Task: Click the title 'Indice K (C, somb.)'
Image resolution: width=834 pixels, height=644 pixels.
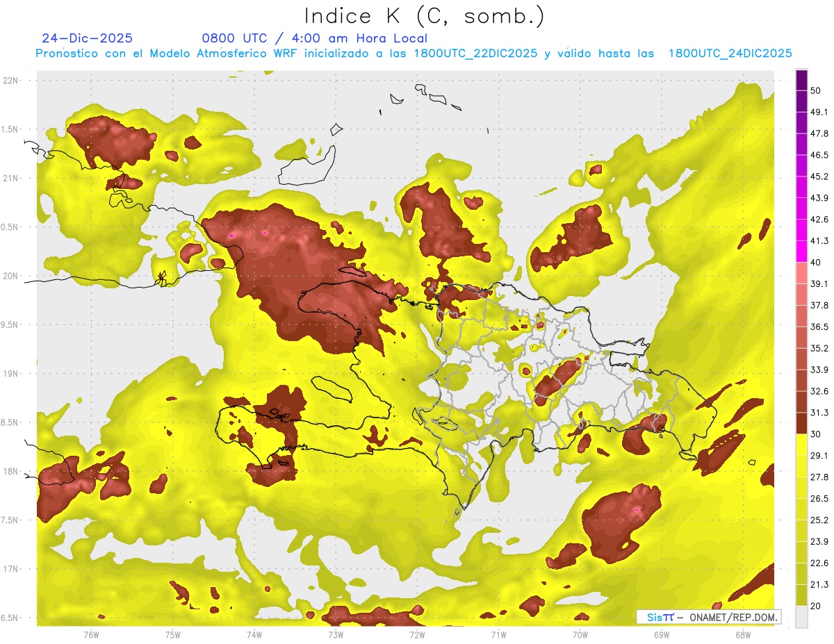Action: pyautogui.click(x=425, y=16)
